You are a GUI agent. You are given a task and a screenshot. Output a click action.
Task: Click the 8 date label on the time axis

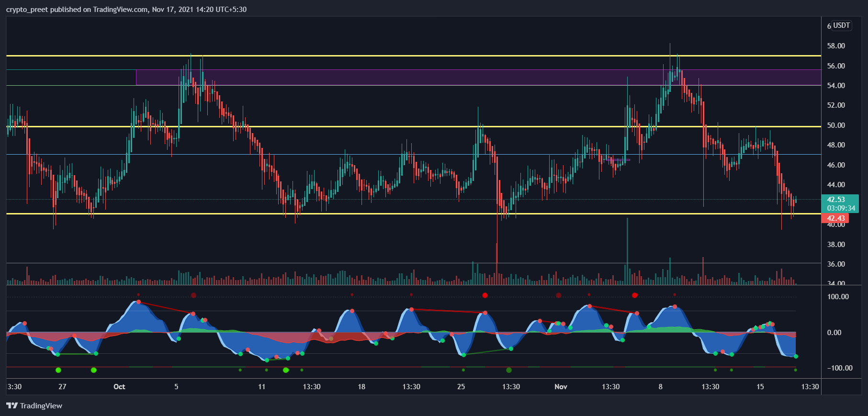[x=661, y=387]
